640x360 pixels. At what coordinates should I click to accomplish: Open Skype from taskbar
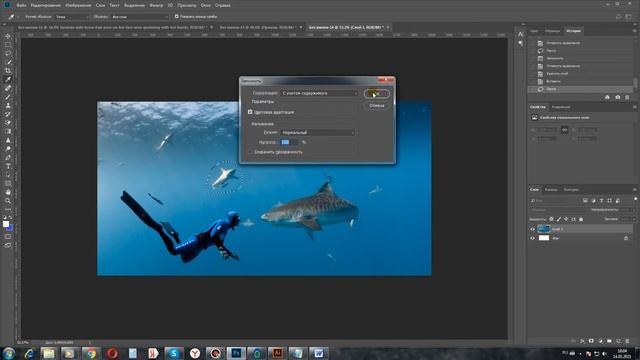coord(173,353)
